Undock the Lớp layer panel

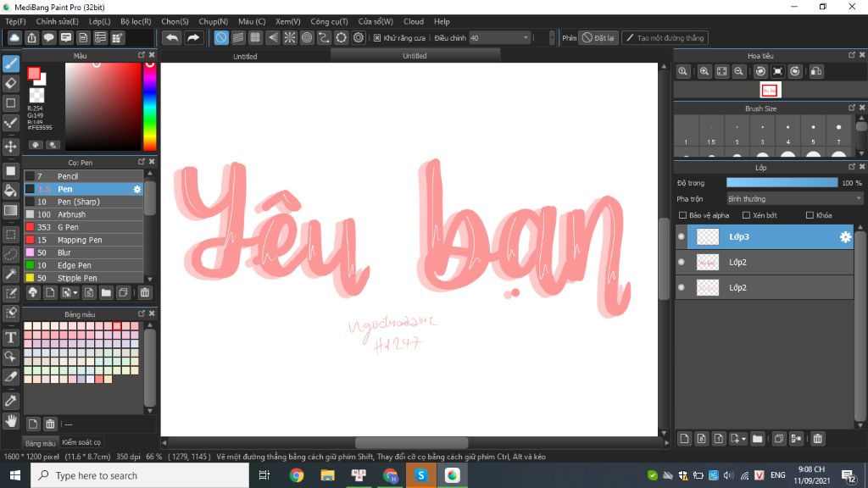click(851, 167)
